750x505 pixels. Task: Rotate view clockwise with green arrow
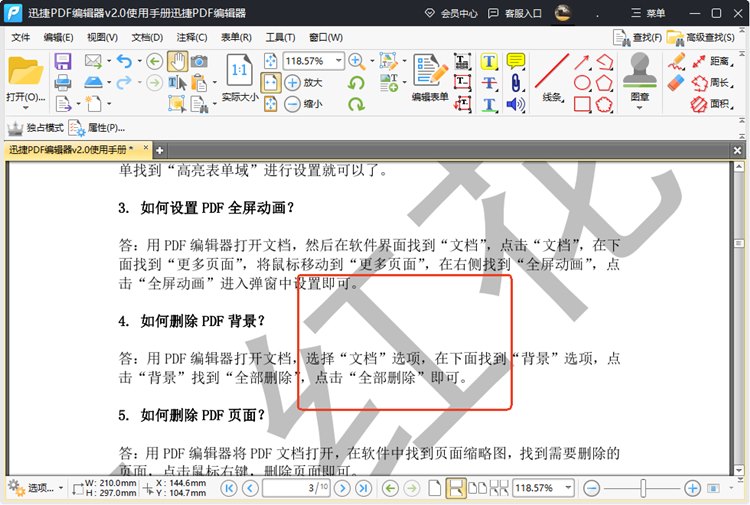[356, 104]
